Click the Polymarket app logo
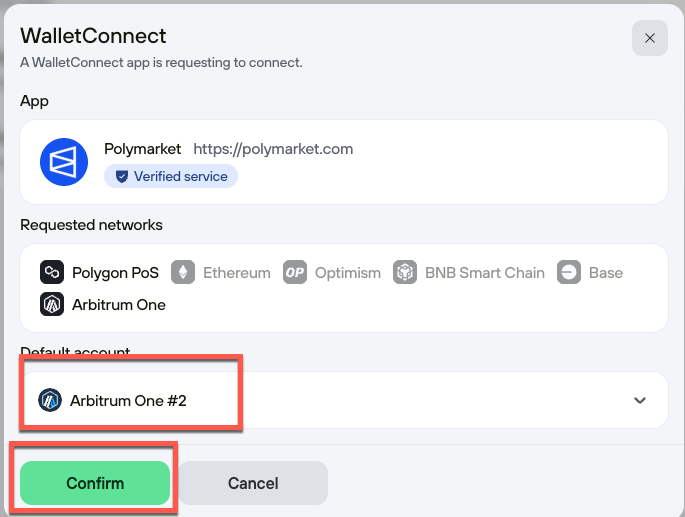 pyautogui.click(x=64, y=162)
